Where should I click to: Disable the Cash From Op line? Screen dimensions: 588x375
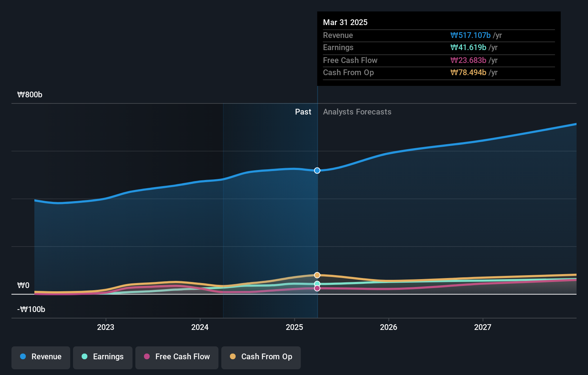coord(261,357)
